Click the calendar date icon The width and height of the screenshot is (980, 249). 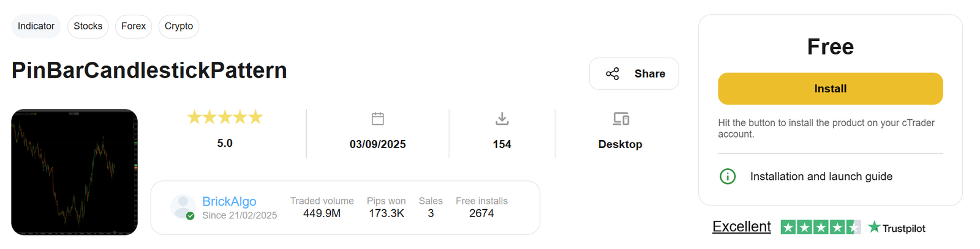click(x=378, y=119)
